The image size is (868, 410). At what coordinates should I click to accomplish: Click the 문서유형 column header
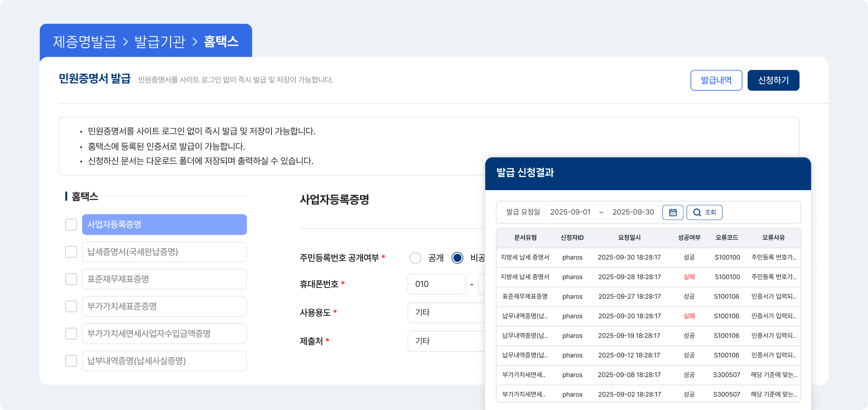pyautogui.click(x=525, y=238)
